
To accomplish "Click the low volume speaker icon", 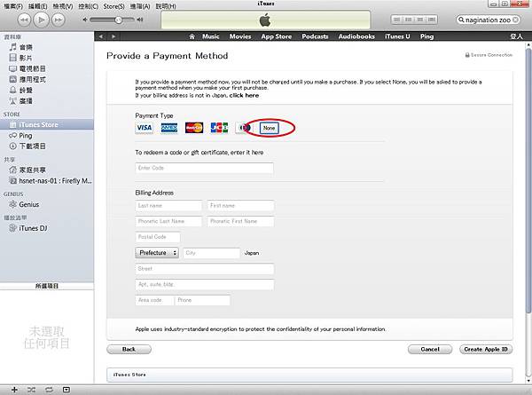I will coord(85,20).
